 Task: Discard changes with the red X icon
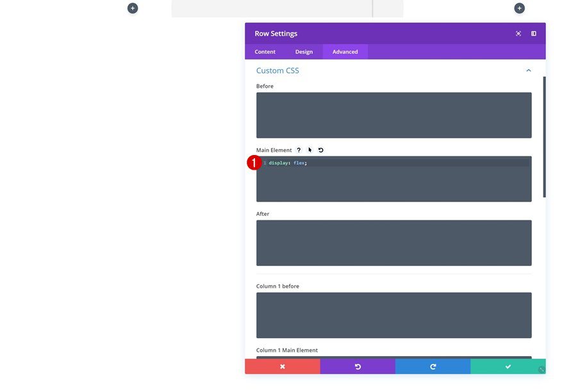[x=282, y=366]
